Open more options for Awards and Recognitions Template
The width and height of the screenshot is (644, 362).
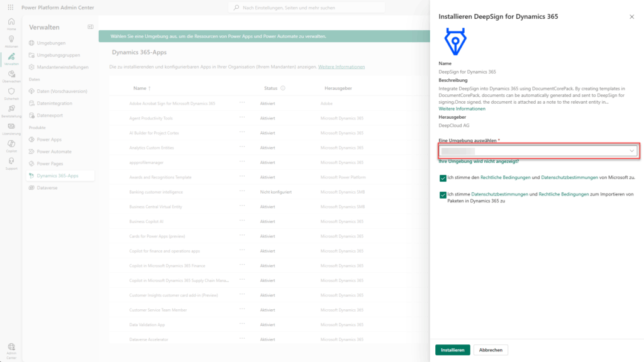click(242, 177)
